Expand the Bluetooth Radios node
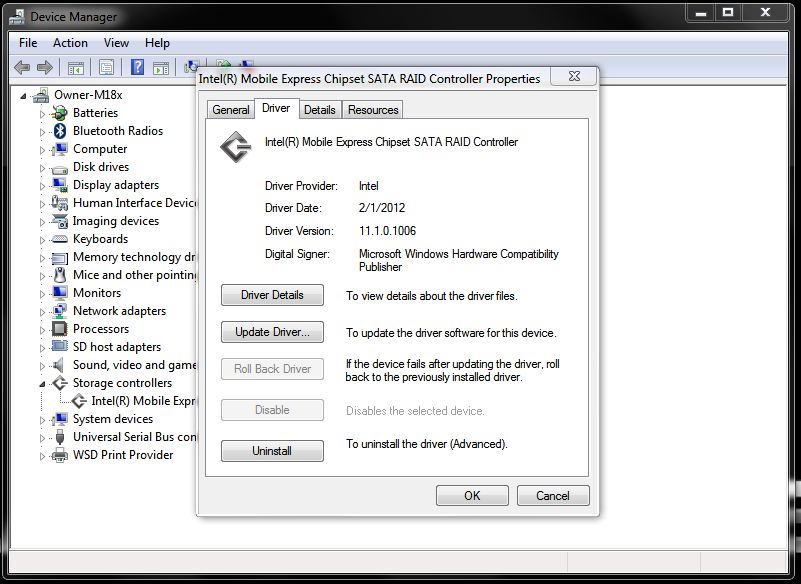 [x=42, y=131]
